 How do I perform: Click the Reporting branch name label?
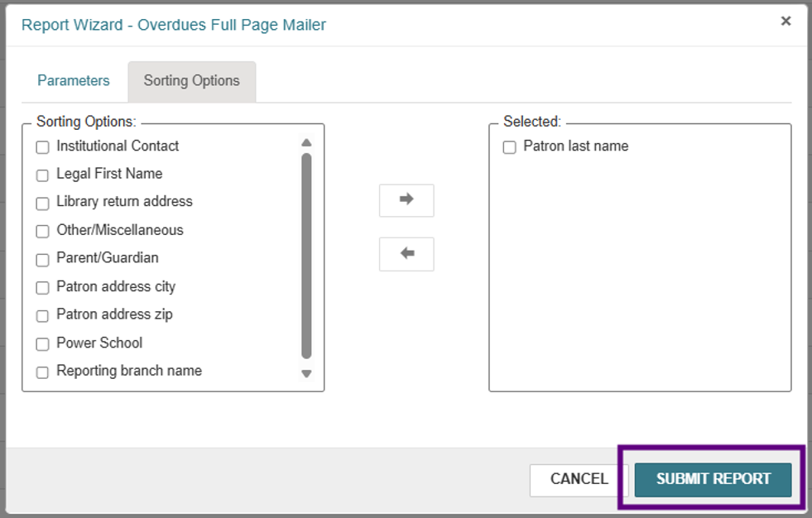click(x=129, y=371)
